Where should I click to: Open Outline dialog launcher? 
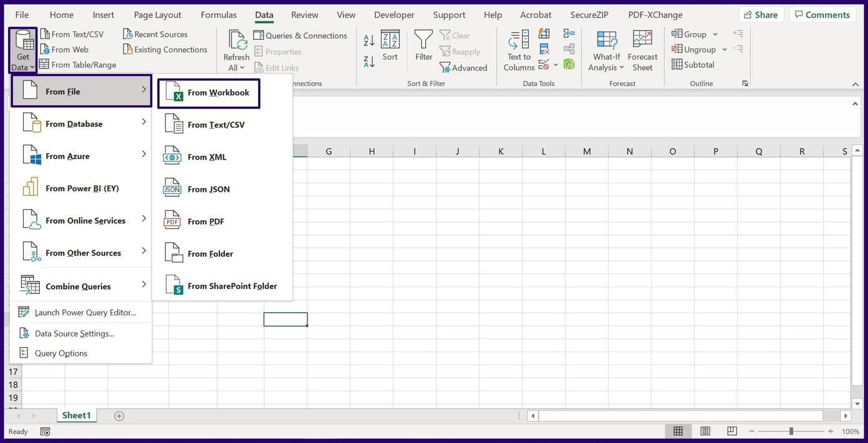coord(745,83)
